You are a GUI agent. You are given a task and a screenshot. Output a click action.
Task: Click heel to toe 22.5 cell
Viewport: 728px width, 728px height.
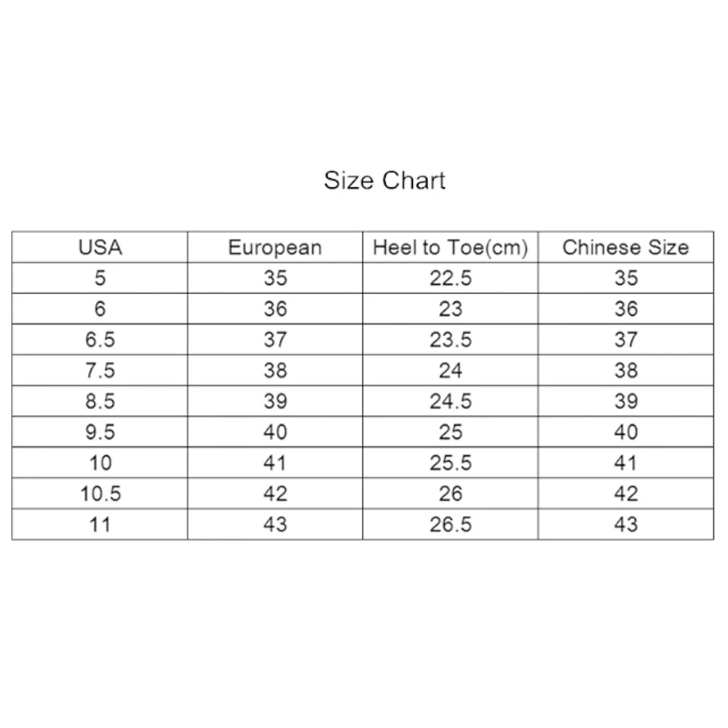(x=451, y=278)
